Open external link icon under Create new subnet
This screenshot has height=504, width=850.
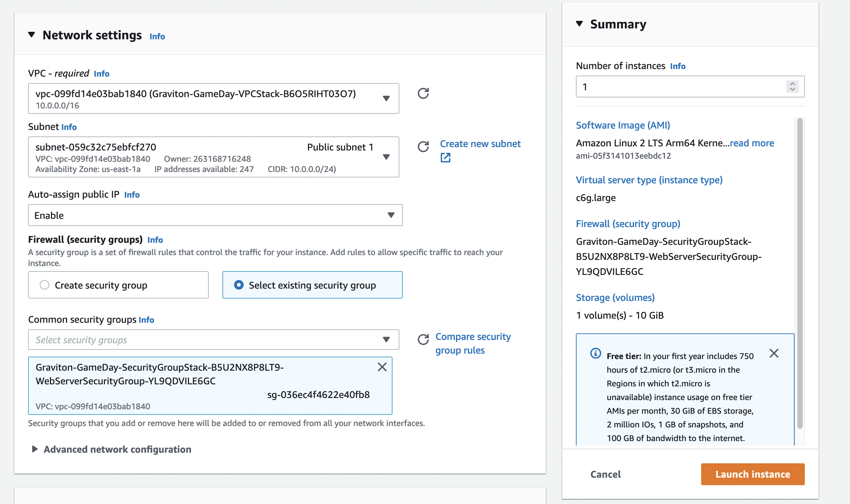(x=445, y=158)
